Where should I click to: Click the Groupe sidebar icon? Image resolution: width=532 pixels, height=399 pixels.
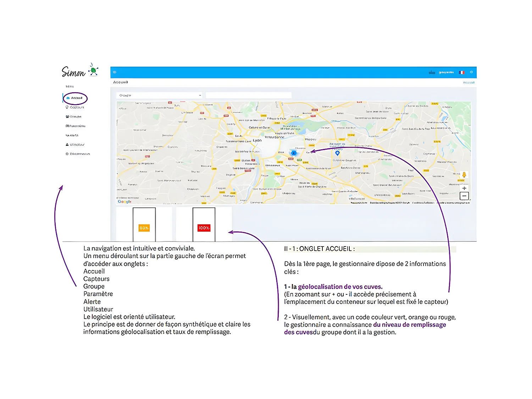pos(67,117)
